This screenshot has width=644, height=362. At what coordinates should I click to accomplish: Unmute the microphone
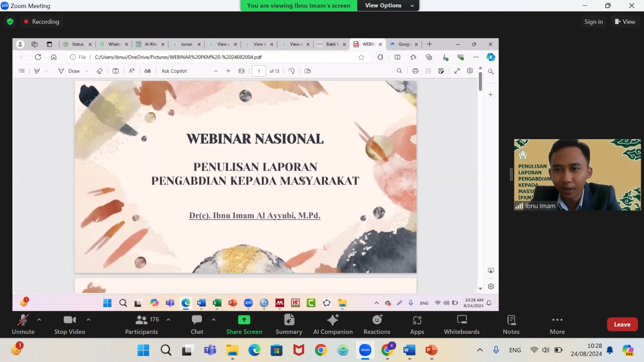coord(23,324)
